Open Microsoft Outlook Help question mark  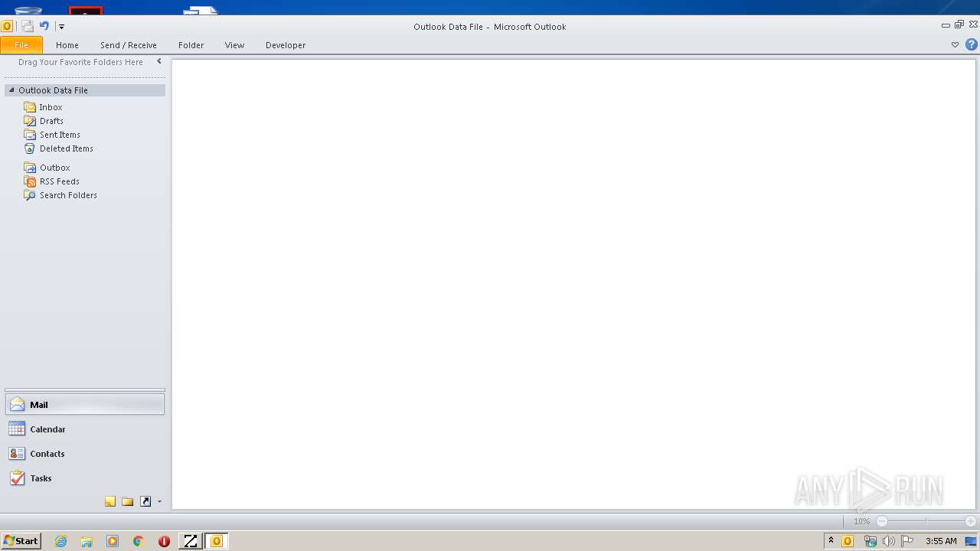click(x=972, y=45)
